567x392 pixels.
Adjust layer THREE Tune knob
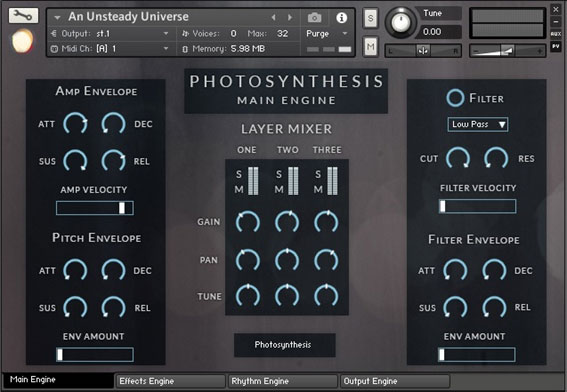click(x=326, y=296)
